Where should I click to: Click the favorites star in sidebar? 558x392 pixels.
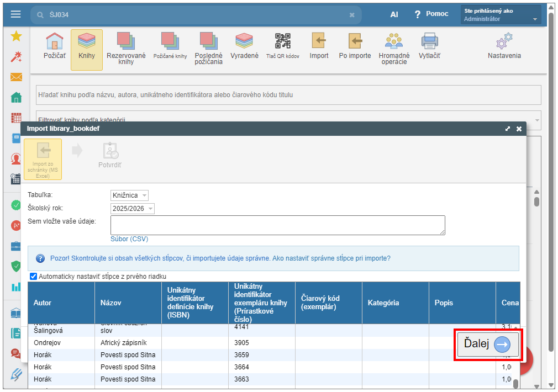(x=16, y=36)
